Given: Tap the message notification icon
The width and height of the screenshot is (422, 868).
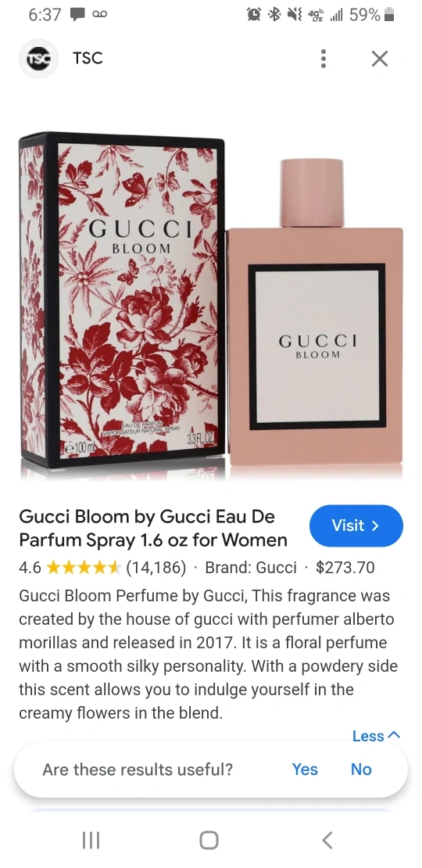Looking at the screenshot, I should pos(77,15).
